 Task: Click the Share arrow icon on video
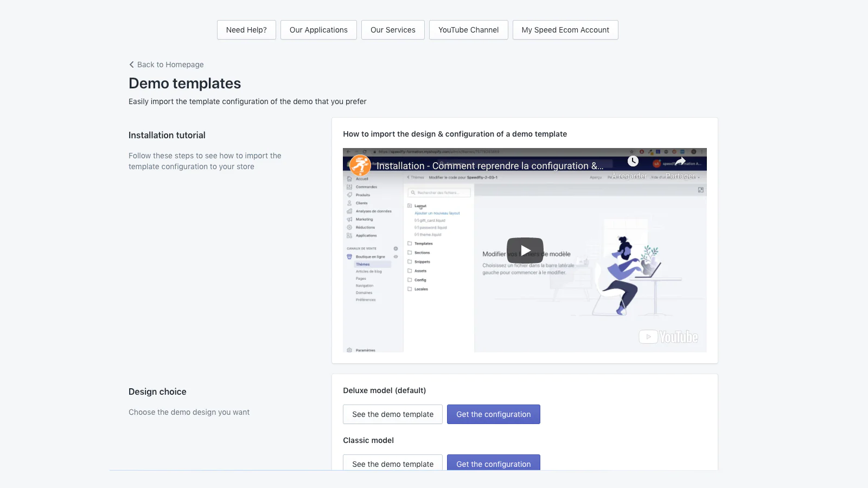pyautogui.click(x=680, y=162)
